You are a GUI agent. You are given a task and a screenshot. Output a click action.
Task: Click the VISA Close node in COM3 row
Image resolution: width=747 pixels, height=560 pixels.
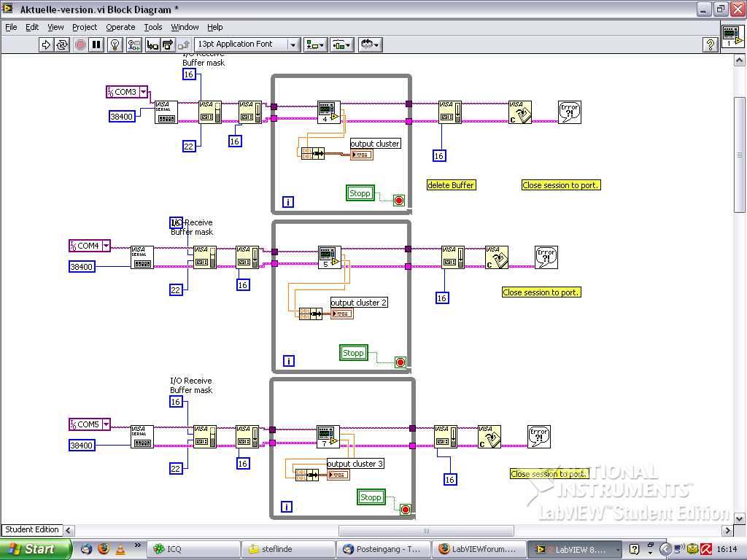[520, 112]
